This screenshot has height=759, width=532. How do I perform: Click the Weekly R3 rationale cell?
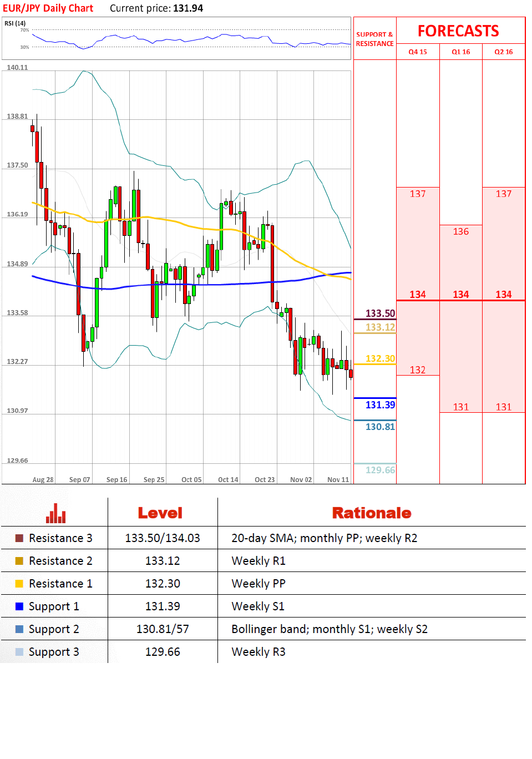point(259,652)
